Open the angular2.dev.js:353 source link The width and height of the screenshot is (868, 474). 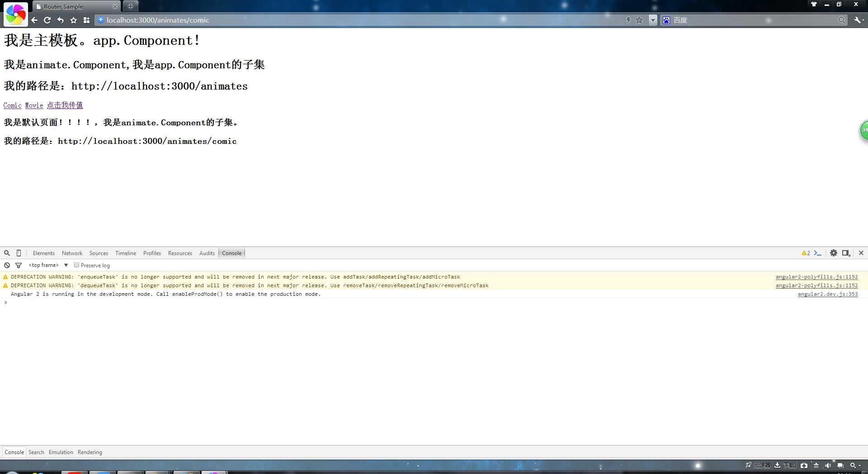(x=827, y=294)
